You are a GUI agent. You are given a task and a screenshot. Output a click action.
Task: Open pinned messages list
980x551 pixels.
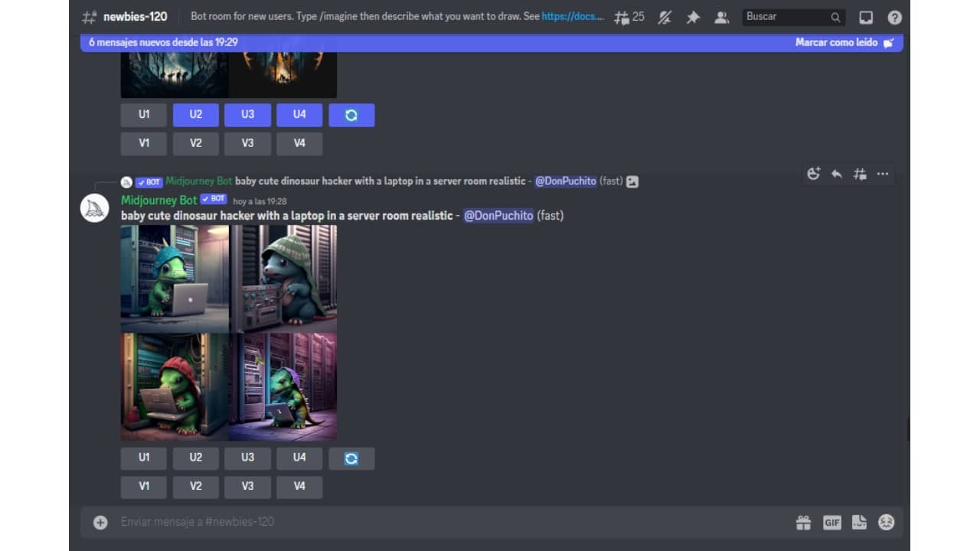(x=693, y=17)
